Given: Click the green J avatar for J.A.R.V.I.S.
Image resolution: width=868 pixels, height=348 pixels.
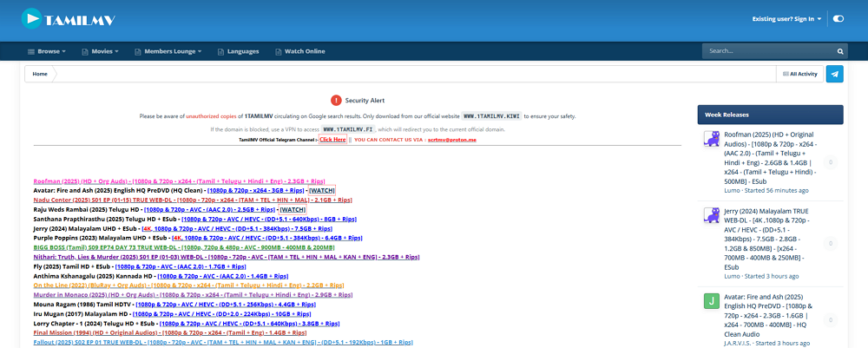Looking at the screenshot, I should click(710, 300).
